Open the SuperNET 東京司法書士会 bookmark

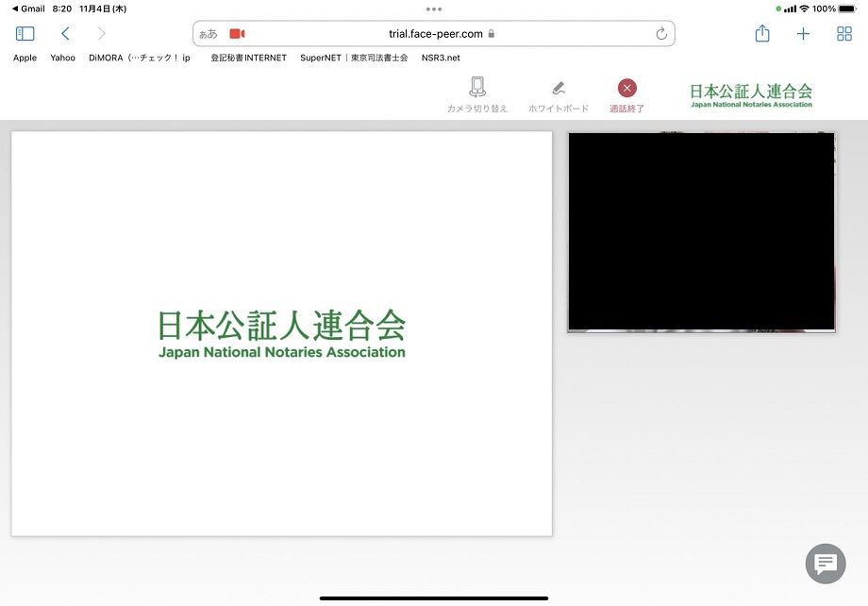pos(354,58)
